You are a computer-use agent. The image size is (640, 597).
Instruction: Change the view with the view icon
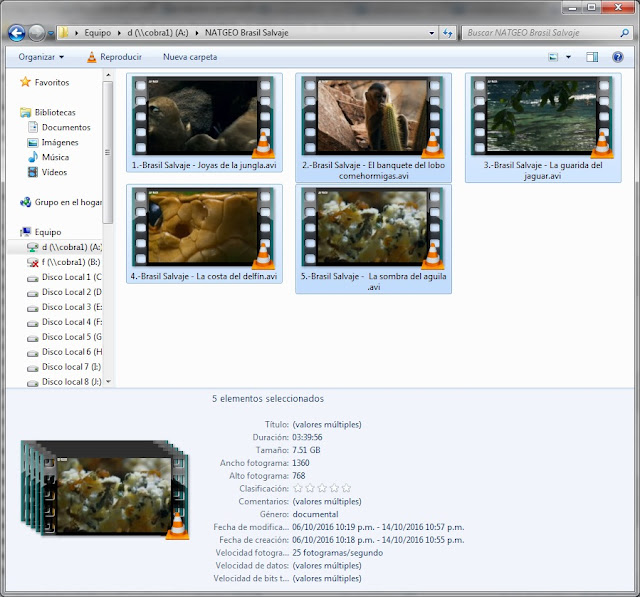tap(553, 57)
